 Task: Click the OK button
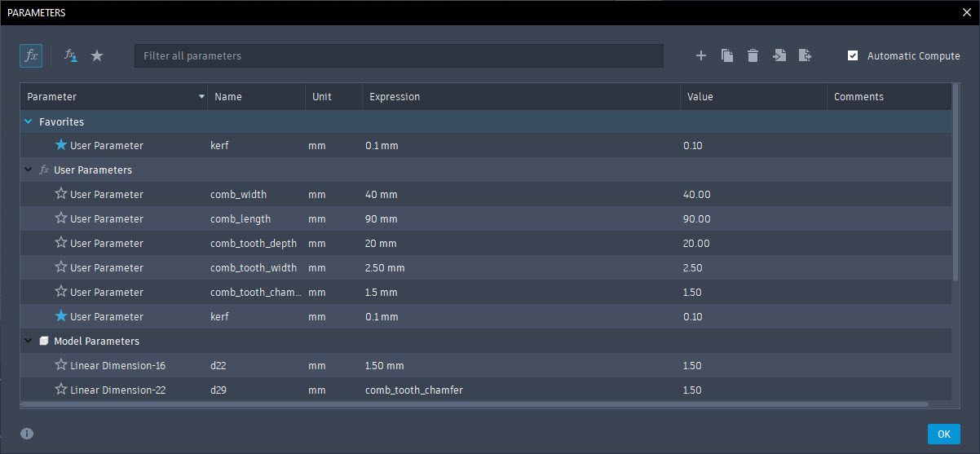943,434
